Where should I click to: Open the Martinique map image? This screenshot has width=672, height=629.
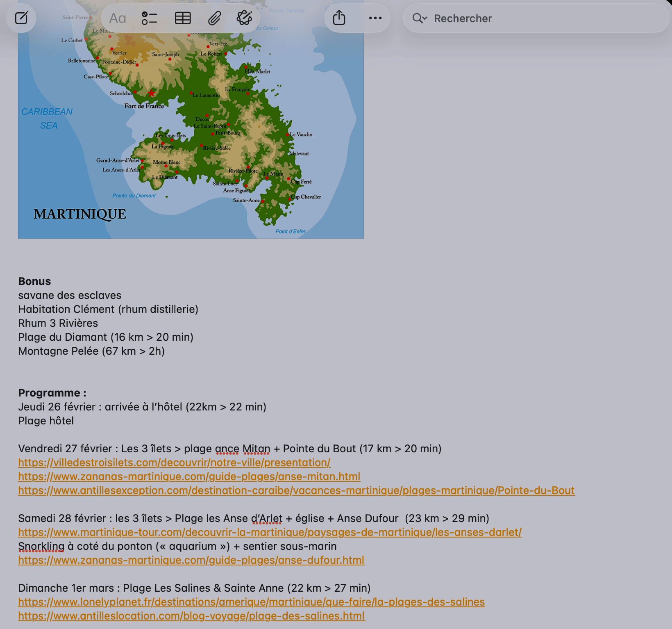(x=191, y=119)
